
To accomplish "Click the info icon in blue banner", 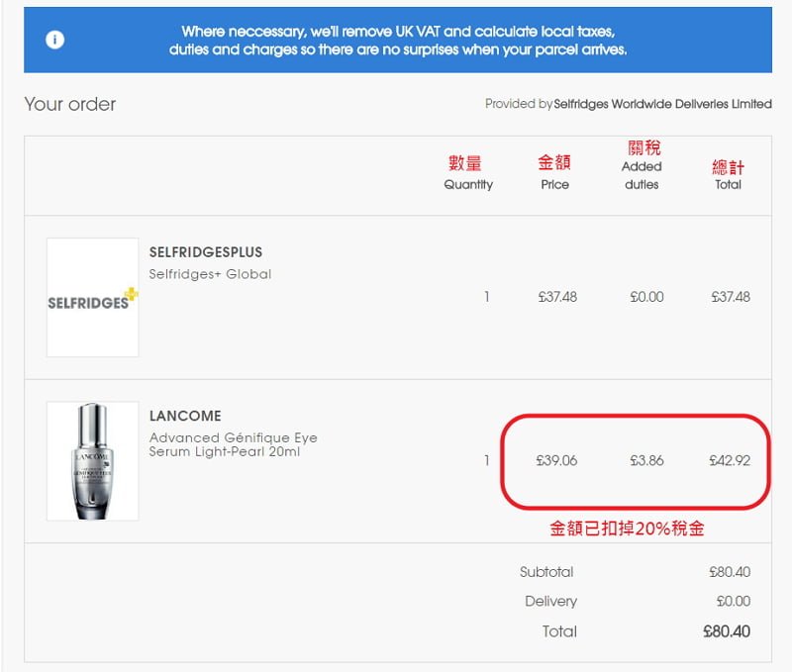I will 54,40.
